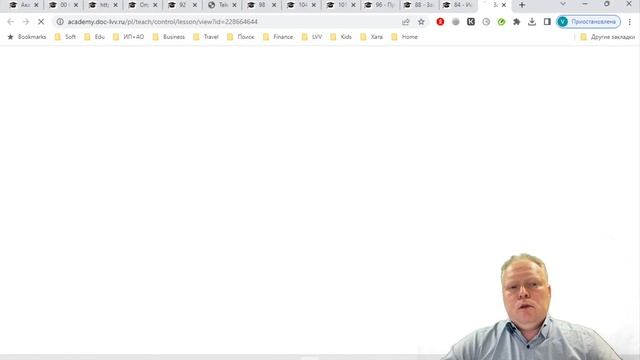Open the Business bookmarks folder

point(169,37)
